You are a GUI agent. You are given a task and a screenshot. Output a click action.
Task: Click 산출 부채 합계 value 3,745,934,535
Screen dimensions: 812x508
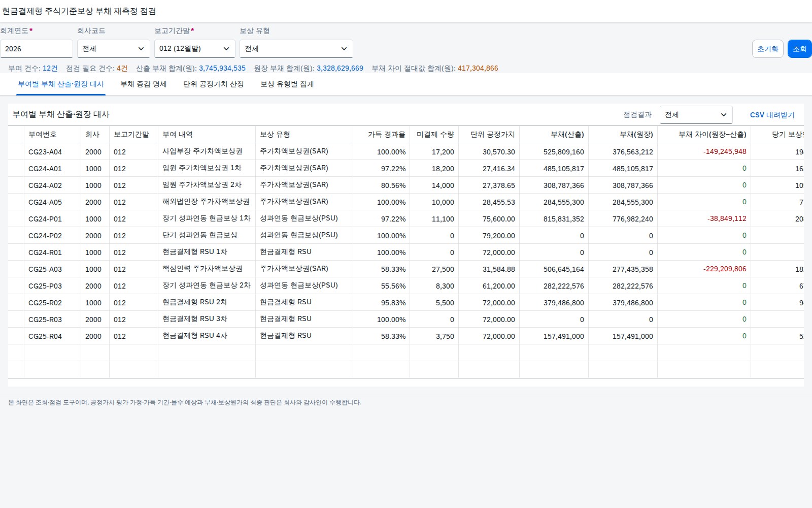[x=222, y=68]
